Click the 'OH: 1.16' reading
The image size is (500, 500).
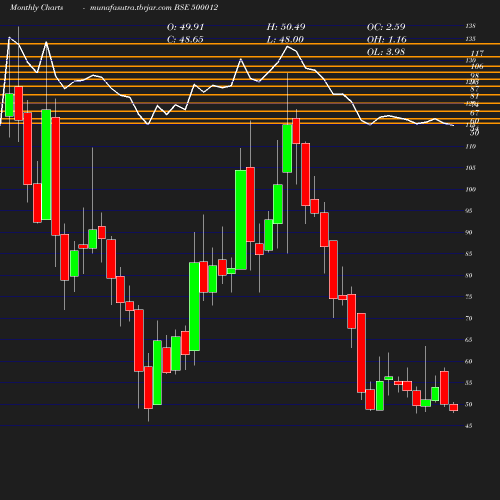(387, 40)
